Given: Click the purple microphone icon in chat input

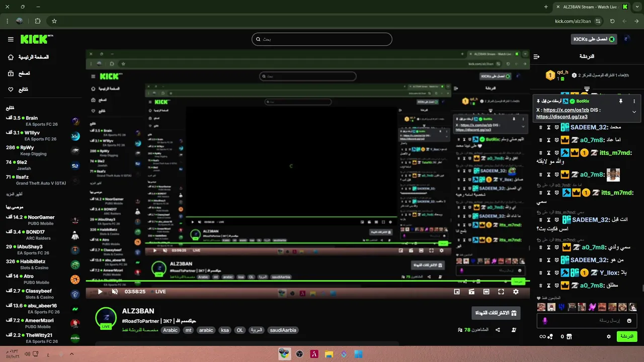Looking at the screenshot, I should coord(545,320).
